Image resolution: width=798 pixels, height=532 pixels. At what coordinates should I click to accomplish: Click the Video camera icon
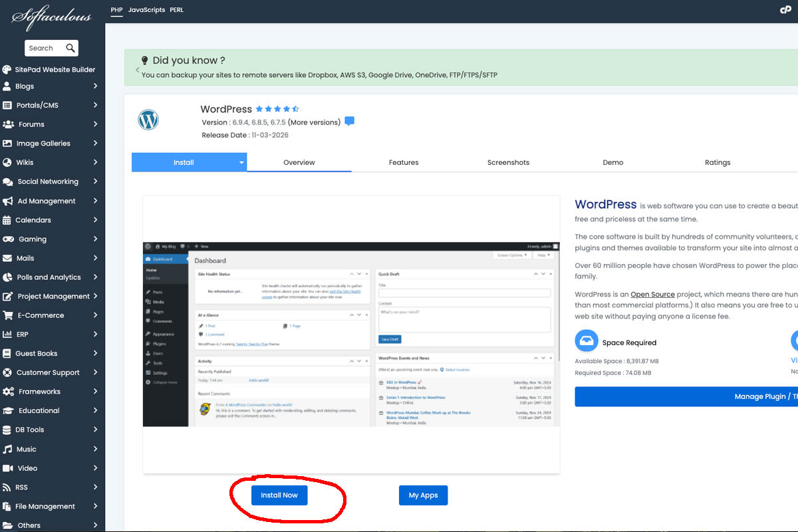pyautogui.click(x=8, y=468)
